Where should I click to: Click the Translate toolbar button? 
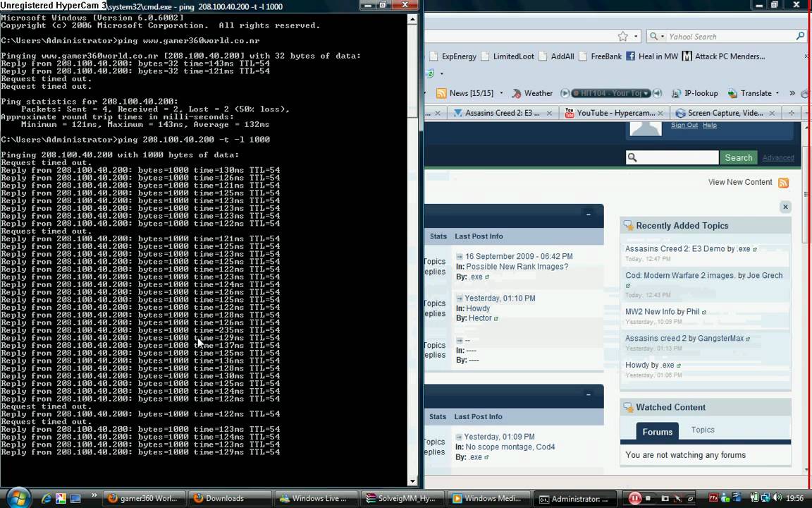coord(750,93)
